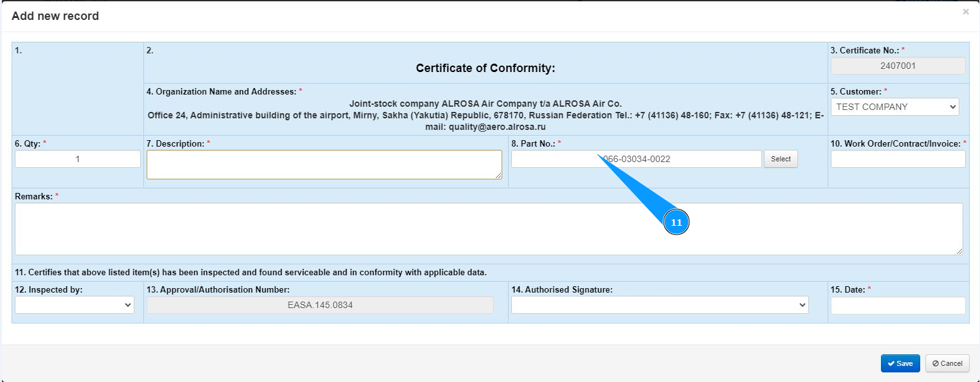Click the blue numbered marker 11
This screenshot has width=980, height=382.
[x=676, y=223]
